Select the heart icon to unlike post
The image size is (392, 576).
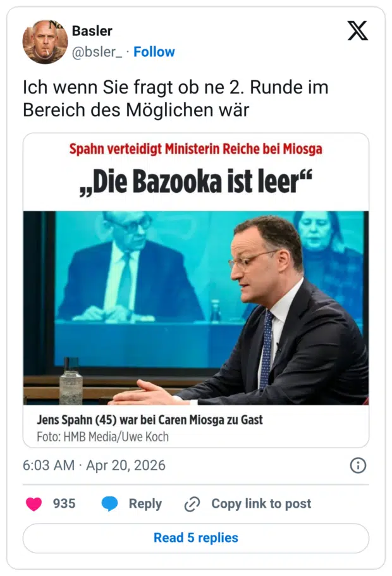click(x=34, y=504)
